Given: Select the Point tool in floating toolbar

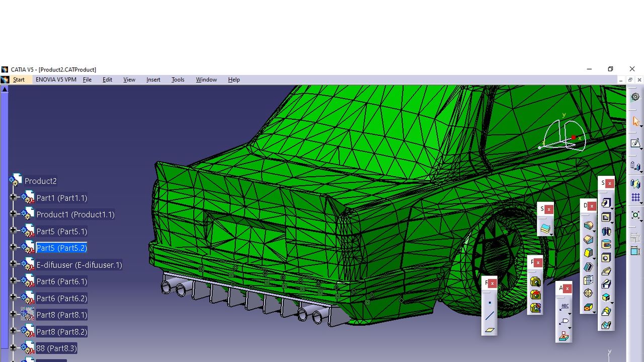Looking at the screenshot, I should [490, 303].
